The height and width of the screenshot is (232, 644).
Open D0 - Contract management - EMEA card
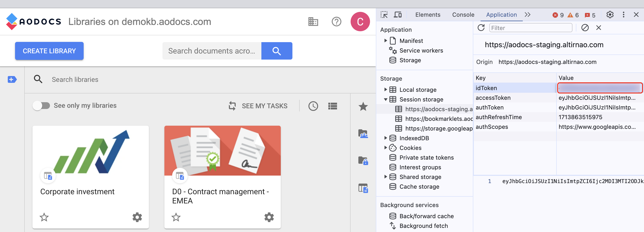pos(223,177)
